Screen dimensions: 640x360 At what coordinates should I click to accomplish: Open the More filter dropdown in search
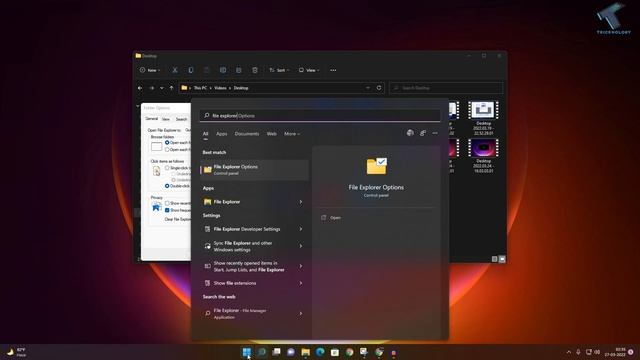[292, 134]
